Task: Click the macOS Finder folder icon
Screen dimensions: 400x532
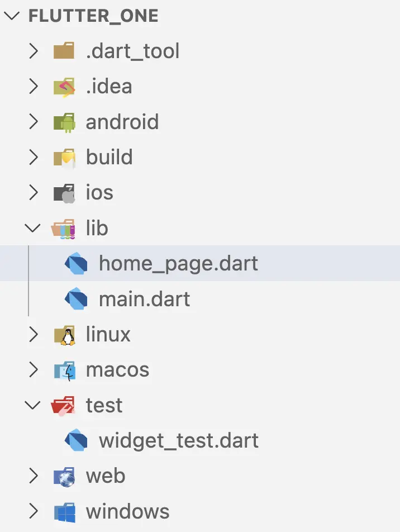Action: coord(64,370)
